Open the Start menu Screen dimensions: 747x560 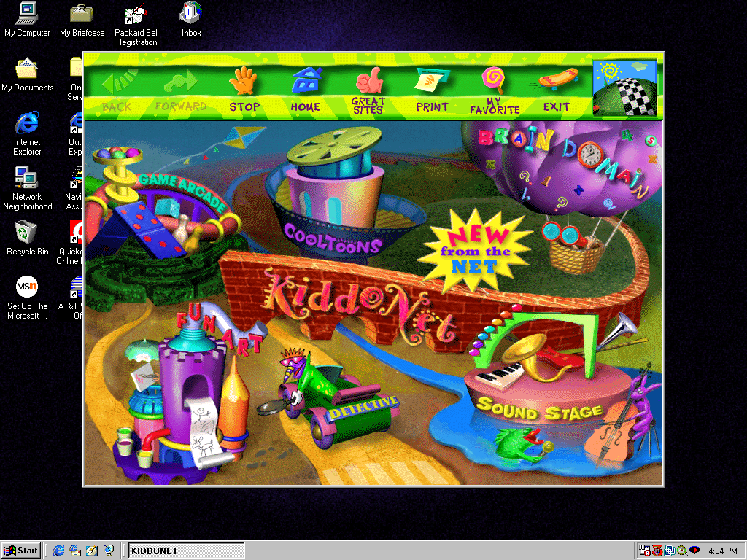(x=20, y=551)
